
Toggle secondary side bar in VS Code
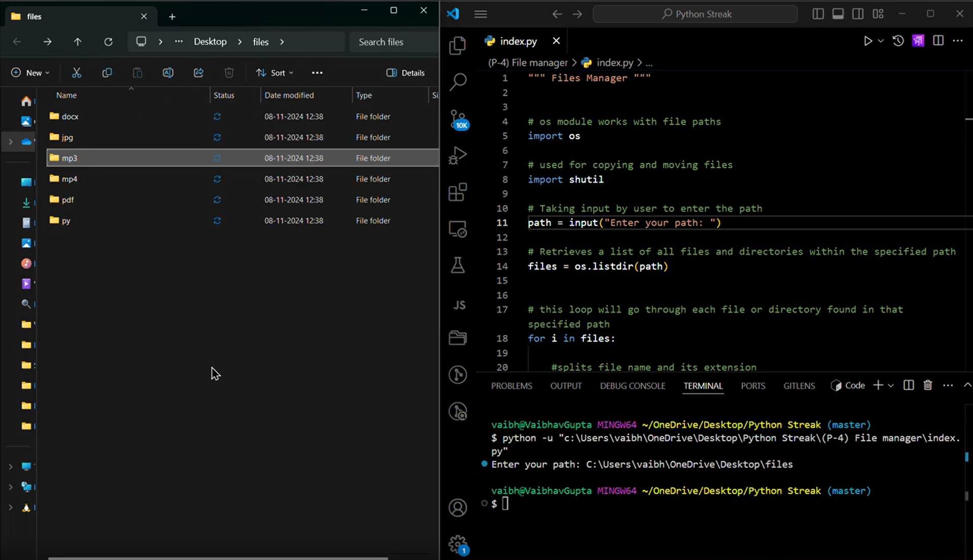coord(858,14)
